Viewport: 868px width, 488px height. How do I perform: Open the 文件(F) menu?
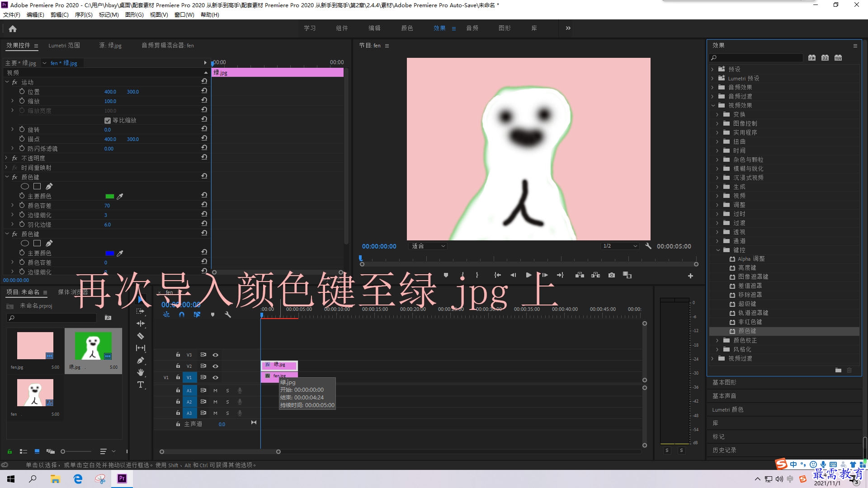click(12, 15)
